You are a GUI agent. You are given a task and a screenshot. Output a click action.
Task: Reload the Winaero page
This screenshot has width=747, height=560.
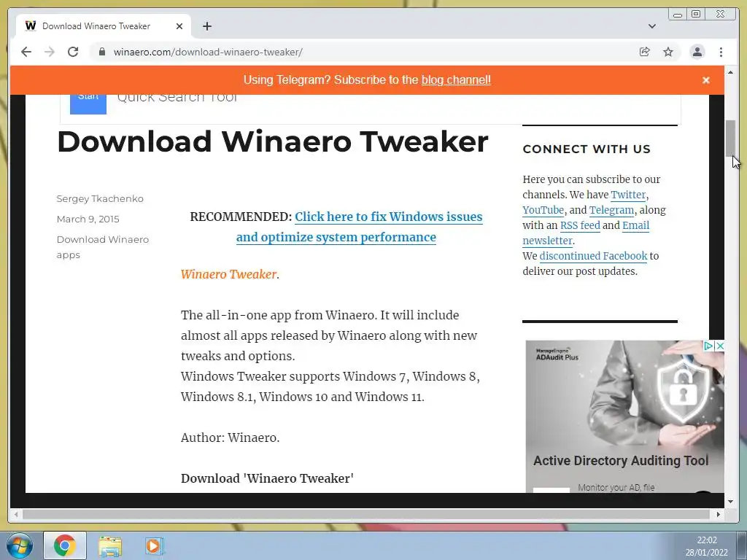[x=73, y=52]
